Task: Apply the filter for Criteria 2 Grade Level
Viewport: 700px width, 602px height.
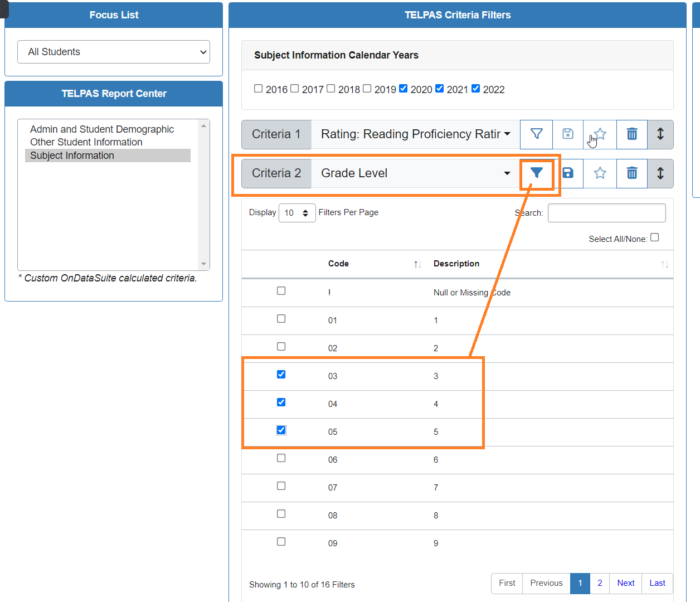Action: (536, 173)
